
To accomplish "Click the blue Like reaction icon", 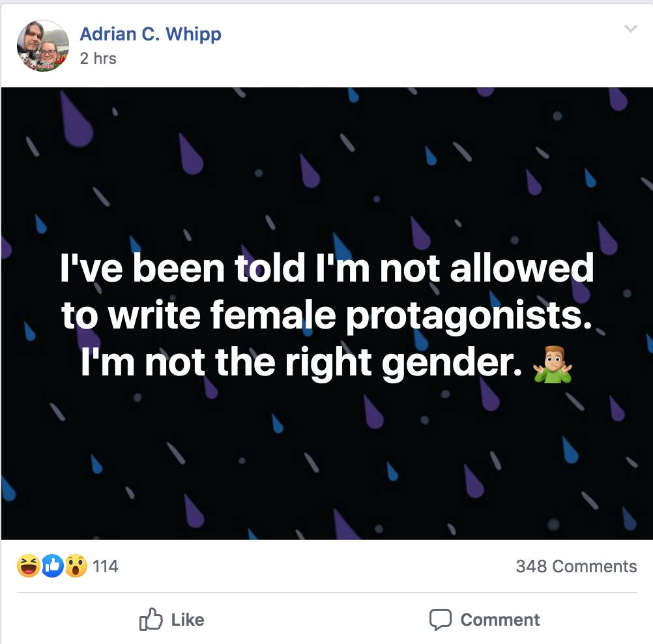I will 51,566.
